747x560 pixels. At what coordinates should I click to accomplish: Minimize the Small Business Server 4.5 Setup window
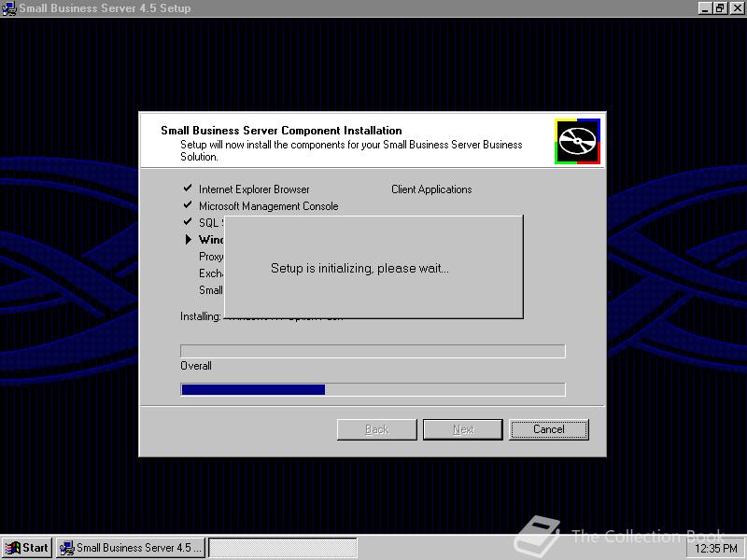pyautogui.click(x=706, y=8)
